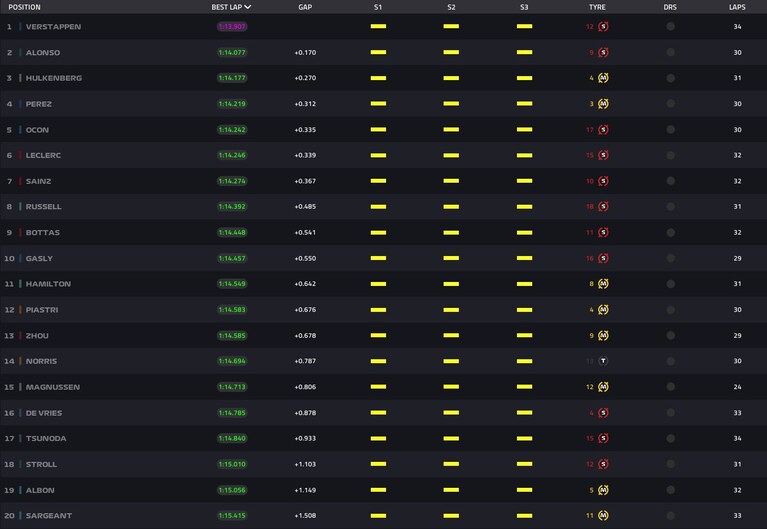
Task: Click the DRS column header
Action: (670, 7)
